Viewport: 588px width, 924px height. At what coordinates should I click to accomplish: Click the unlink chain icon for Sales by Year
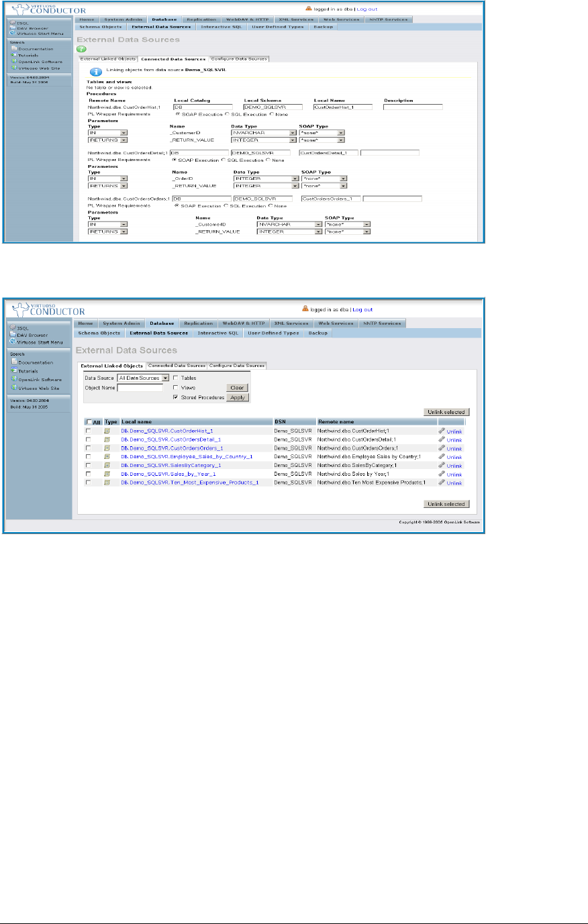[x=440, y=474]
